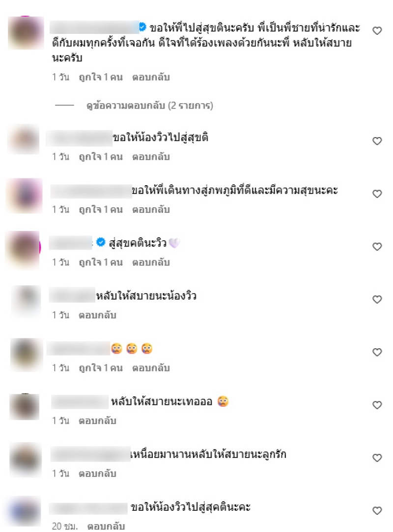Like the comment ขอให้น้องวิวไปสู่สุขติ
This screenshot has width=393, height=532.
(377, 141)
